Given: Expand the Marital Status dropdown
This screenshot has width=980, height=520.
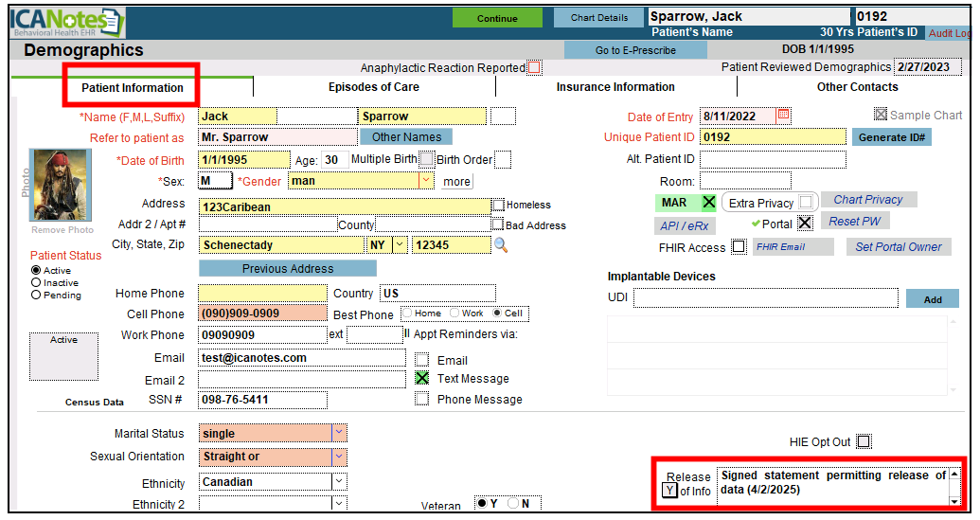Looking at the screenshot, I should tap(339, 433).
